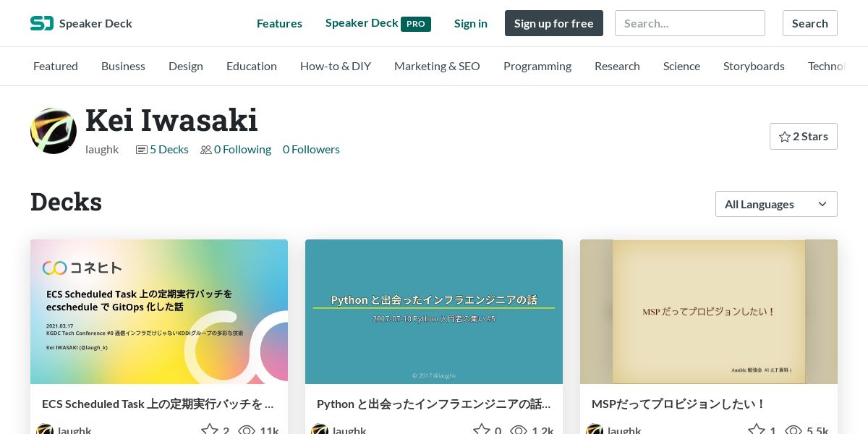
Task: Open the 0 Followers link
Action: tap(311, 150)
